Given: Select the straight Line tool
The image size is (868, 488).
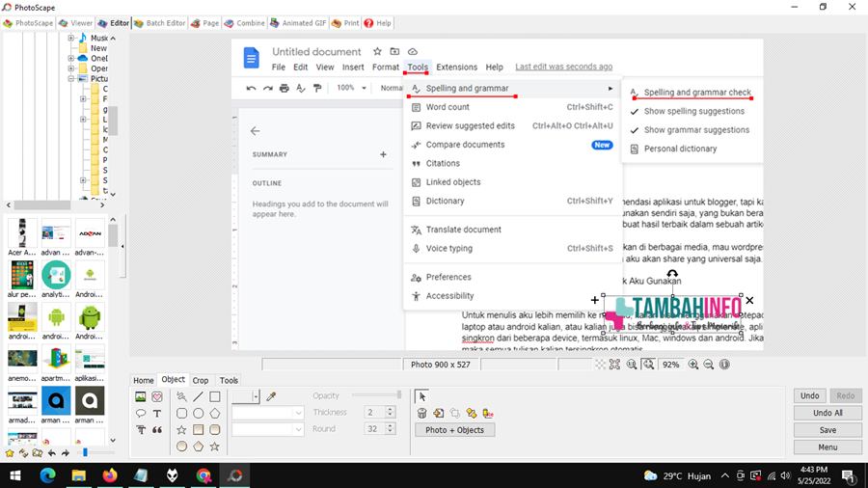Looking at the screenshot, I should [198, 396].
